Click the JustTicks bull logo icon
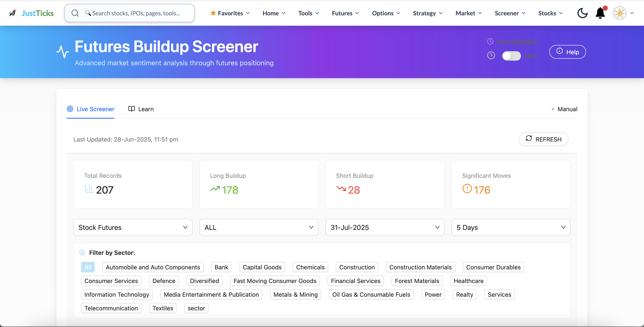The height and width of the screenshot is (327, 644). click(x=13, y=13)
